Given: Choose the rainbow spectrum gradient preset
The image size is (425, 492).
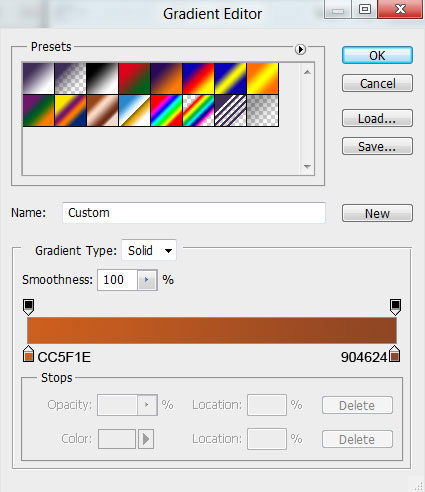Looking at the screenshot, I should 166,110.
